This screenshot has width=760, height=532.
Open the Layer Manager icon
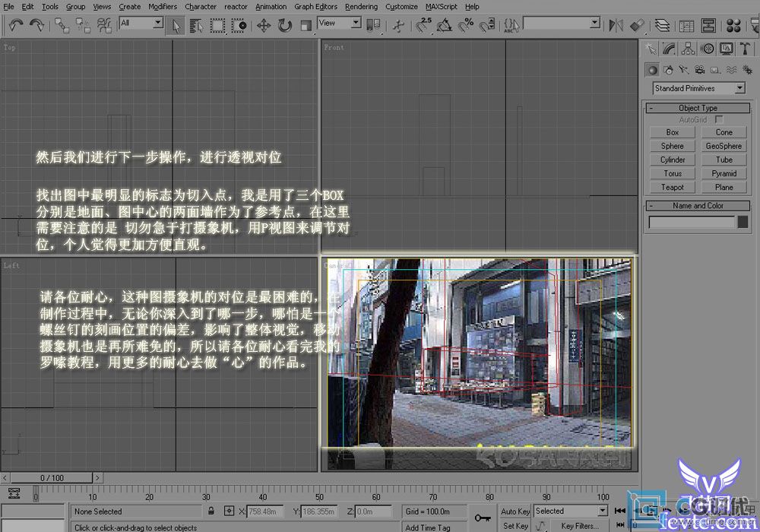(662, 25)
